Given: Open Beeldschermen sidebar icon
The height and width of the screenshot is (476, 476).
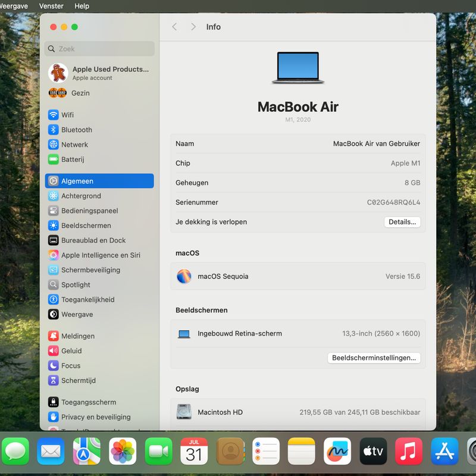Looking at the screenshot, I should [54, 226].
